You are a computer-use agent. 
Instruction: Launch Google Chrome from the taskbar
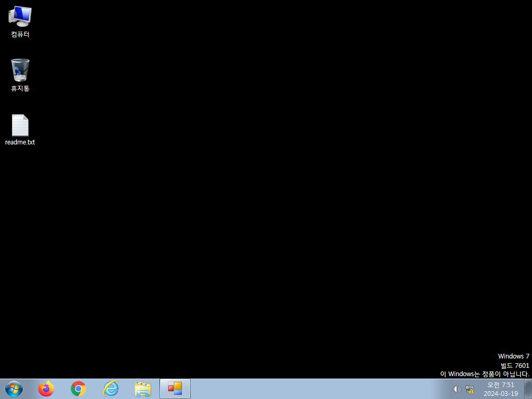pos(78,389)
